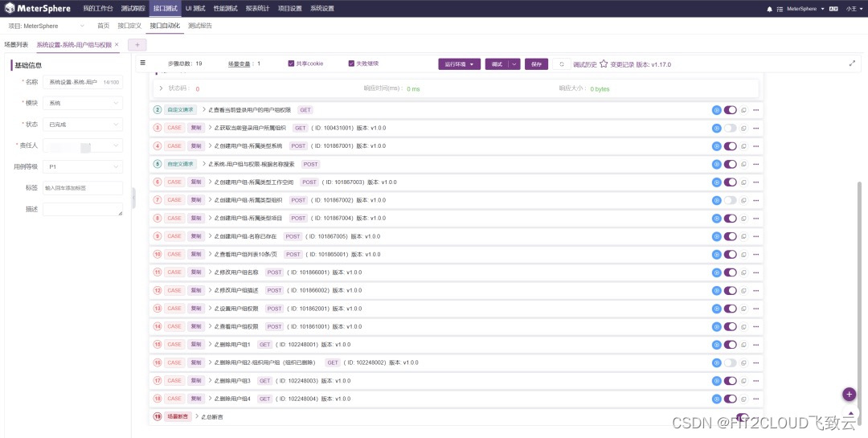
Task: Open the 测试跟踪 menu
Action: 133,9
